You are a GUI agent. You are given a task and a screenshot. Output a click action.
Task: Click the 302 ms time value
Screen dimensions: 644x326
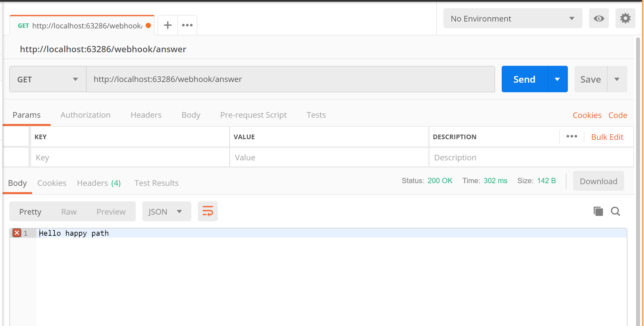click(x=495, y=181)
